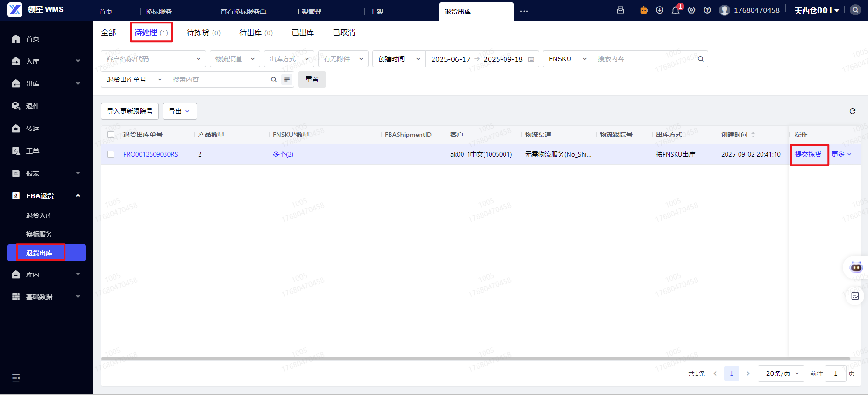The width and height of the screenshot is (868, 395).
Task: Click the 报表 icon in sidebar
Action: (16, 173)
